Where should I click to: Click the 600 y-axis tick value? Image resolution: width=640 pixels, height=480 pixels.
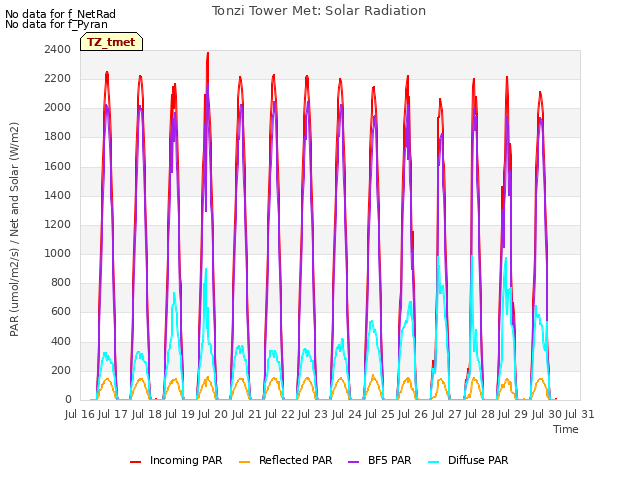[61, 312]
